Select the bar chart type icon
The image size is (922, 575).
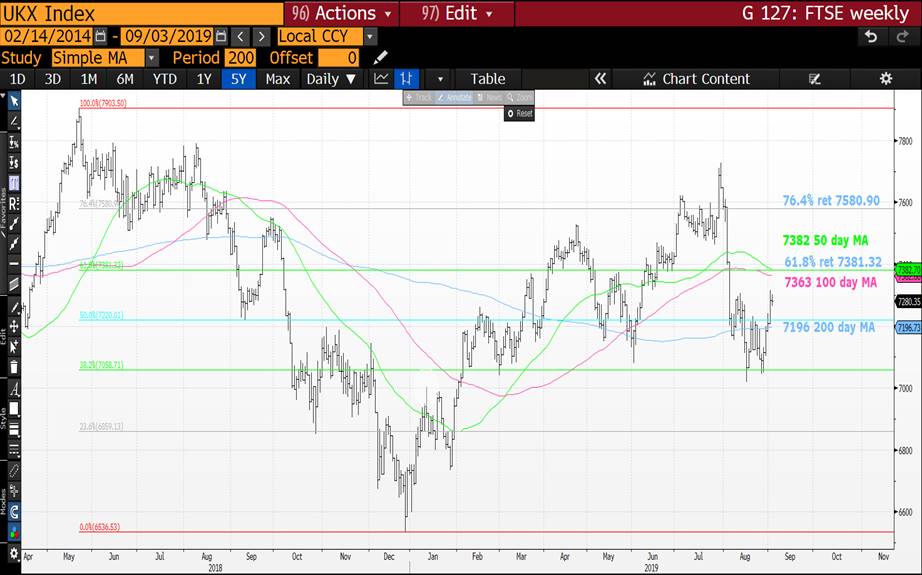[406, 79]
